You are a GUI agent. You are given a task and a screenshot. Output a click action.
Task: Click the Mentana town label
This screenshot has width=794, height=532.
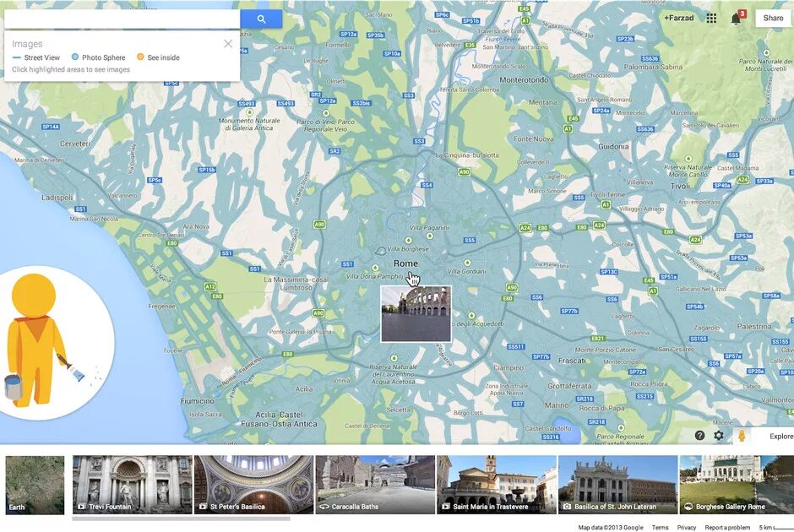543,102
